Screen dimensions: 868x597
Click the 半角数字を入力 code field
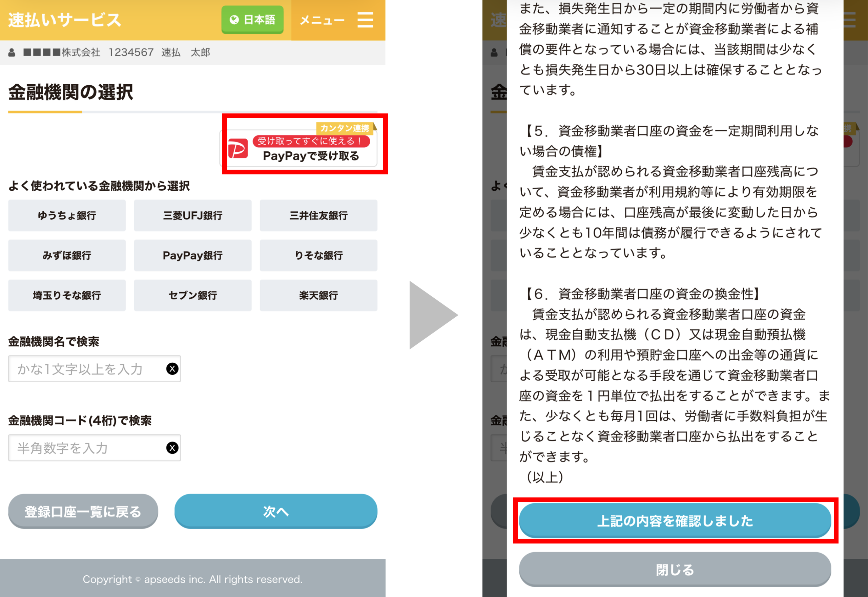point(95,448)
